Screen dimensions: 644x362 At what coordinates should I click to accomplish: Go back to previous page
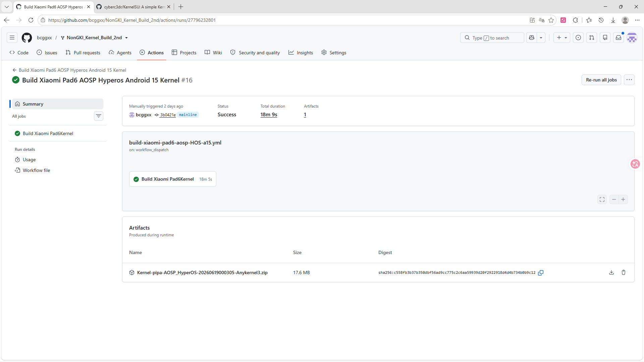point(7,20)
